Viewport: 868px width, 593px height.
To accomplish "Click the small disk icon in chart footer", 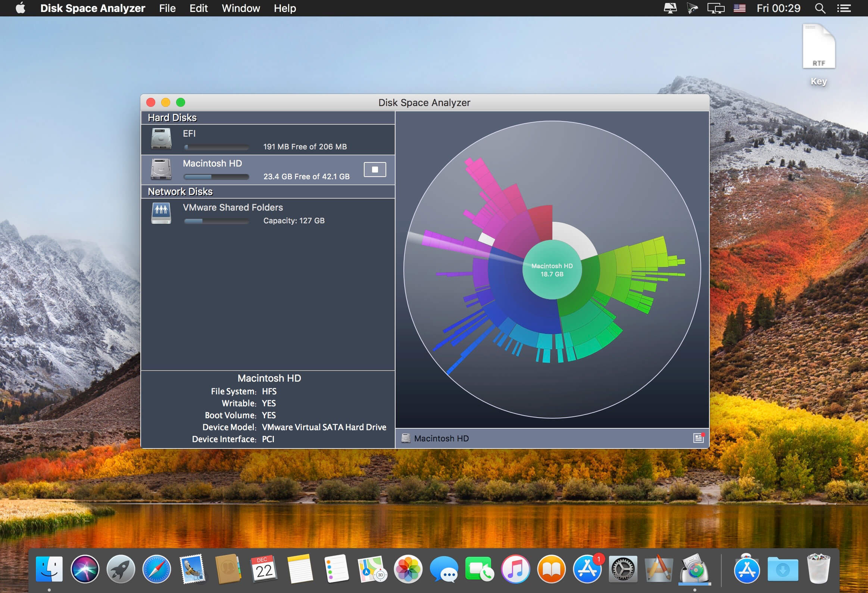I will click(406, 438).
